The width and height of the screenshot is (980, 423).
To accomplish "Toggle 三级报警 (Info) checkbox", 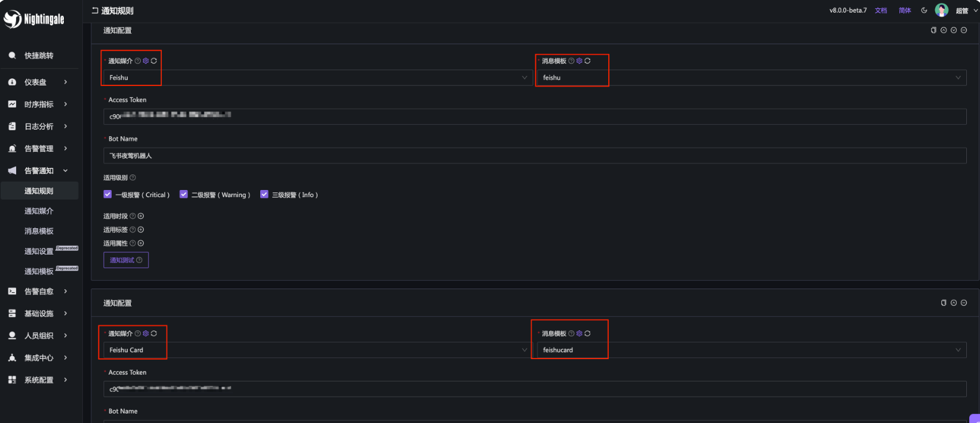I will pos(264,194).
